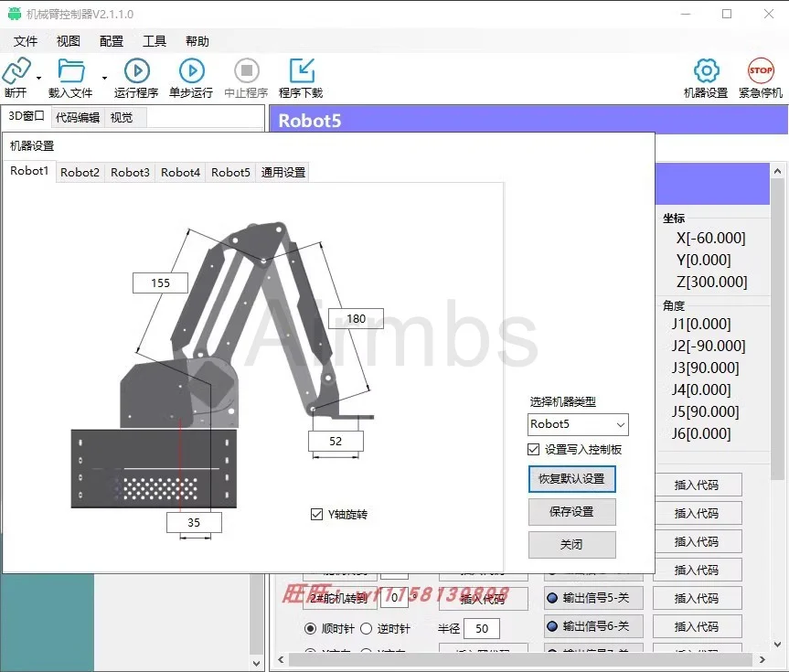Switch to the 通用设置 tab
Screen dimensions: 789x672
[x=282, y=171]
